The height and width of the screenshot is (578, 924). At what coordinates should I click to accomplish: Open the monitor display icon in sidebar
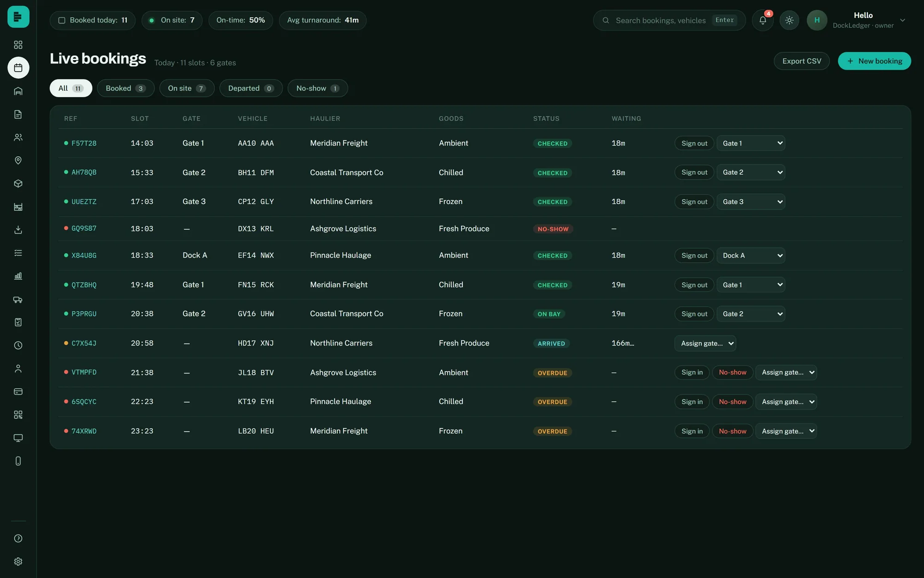18,438
